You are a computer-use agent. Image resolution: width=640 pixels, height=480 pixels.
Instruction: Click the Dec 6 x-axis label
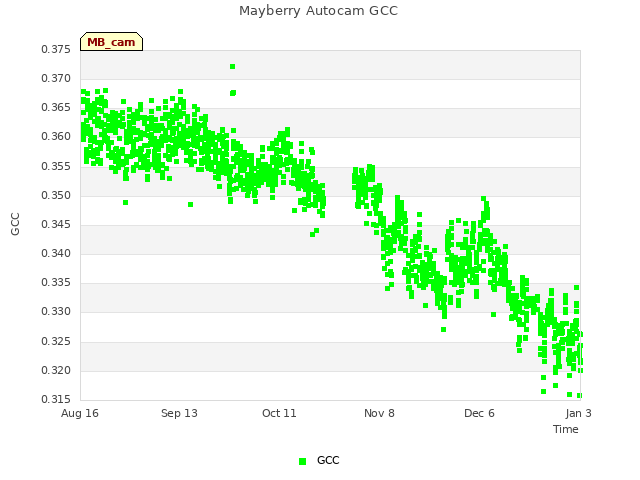pos(479,413)
